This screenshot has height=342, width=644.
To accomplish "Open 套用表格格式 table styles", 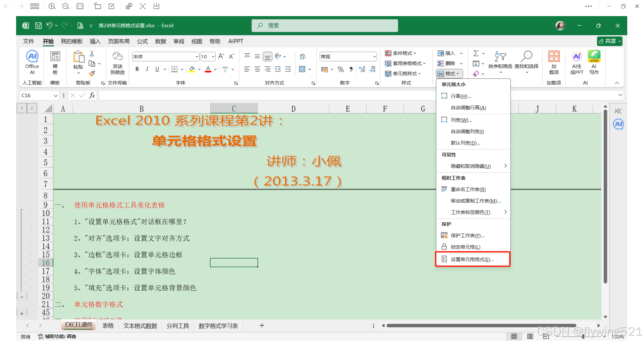I will coord(405,63).
